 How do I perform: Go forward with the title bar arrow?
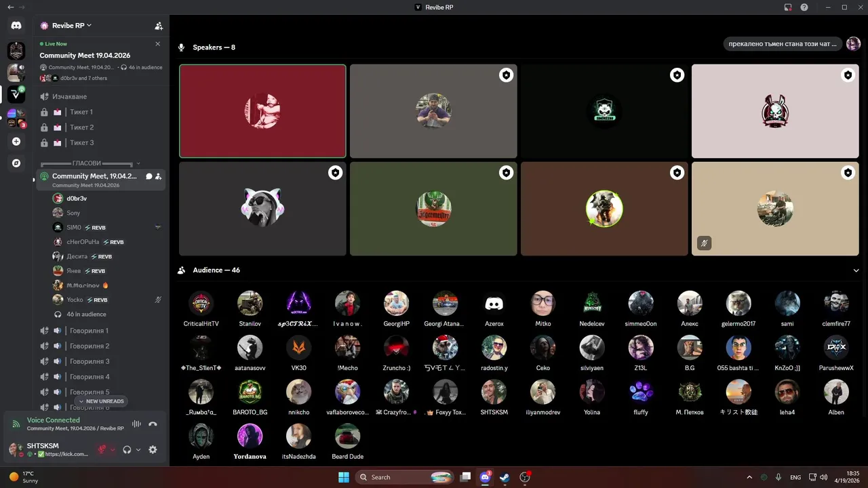pyautogui.click(x=22, y=7)
